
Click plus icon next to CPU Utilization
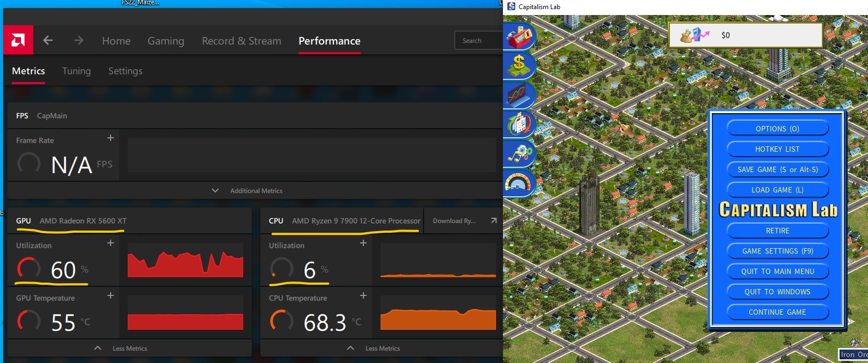pos(363,243)
